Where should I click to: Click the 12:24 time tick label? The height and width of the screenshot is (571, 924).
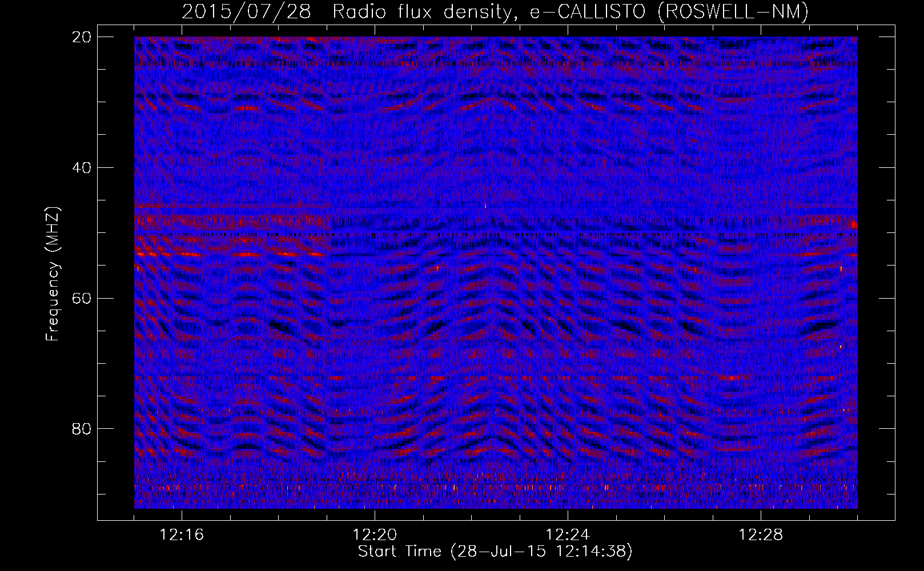point(568,535)
